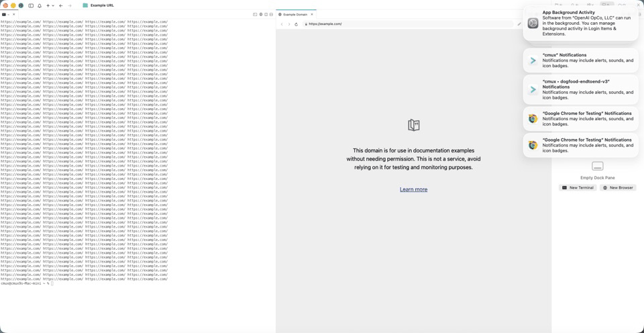
Task: Split pane vertically via header icon
Action: coord(266,14)
